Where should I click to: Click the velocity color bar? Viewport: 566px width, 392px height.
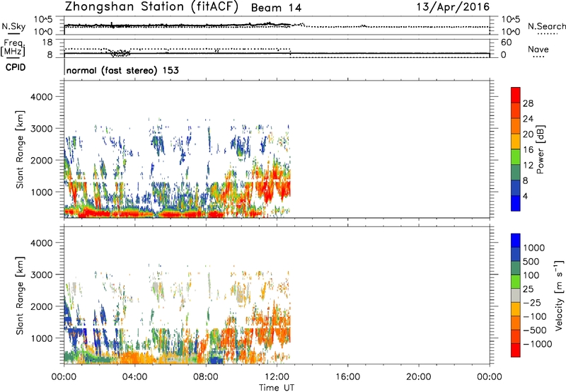516,295
